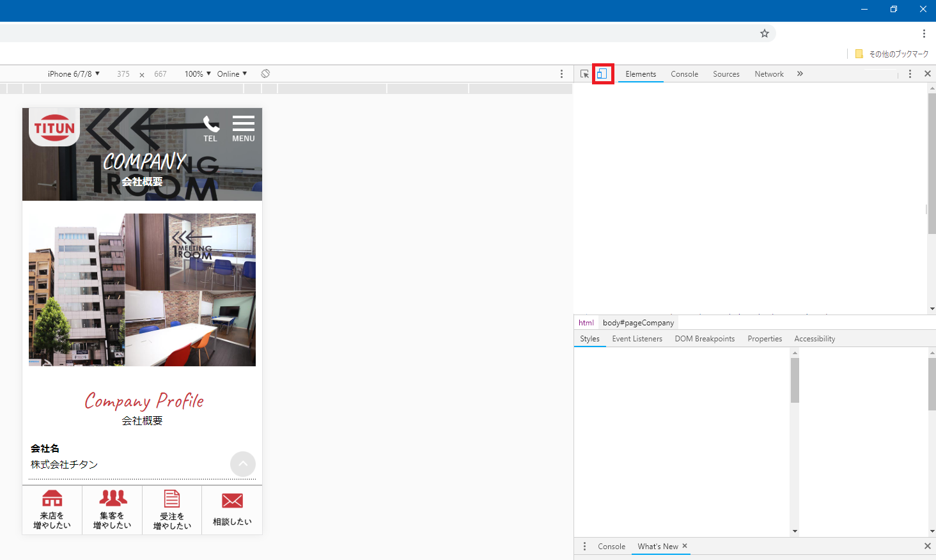Image resolution: width=936 pixels, height=560 pixels.
Task: Click the TITUN logo
Action: click(x=54, y=128)
